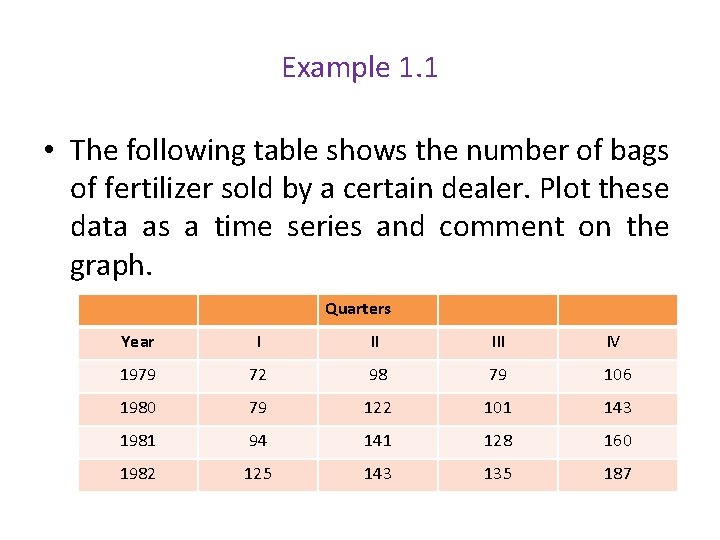
Task: Click the 'Quarters' table header cell
Action: click(x=377, y=309)
